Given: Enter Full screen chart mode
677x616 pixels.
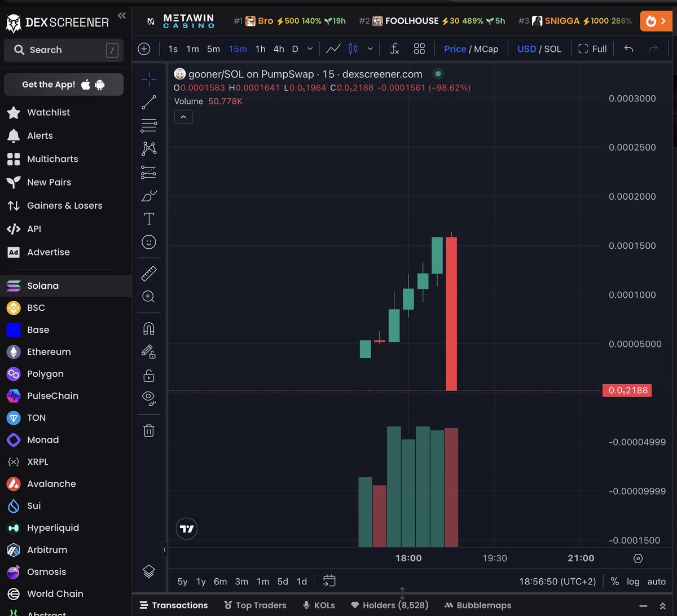Looking at the screenshot, I should (592, 49).
